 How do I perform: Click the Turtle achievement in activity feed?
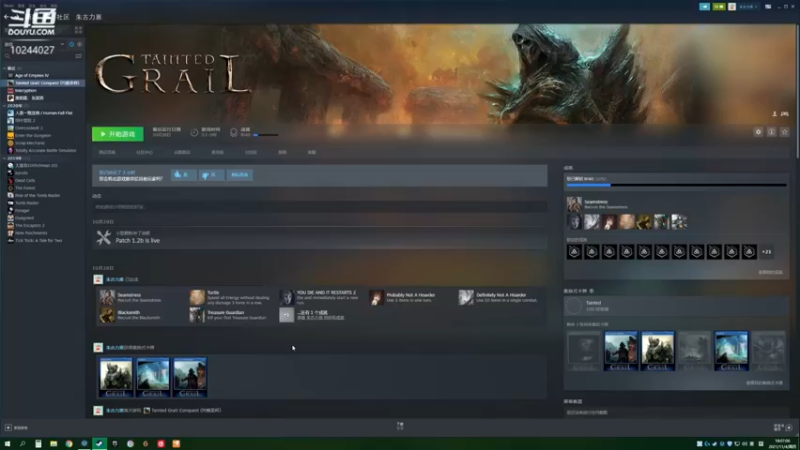230,297
